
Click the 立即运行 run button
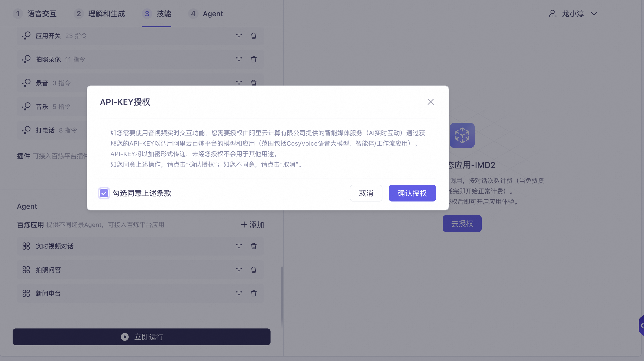[142, 337]
